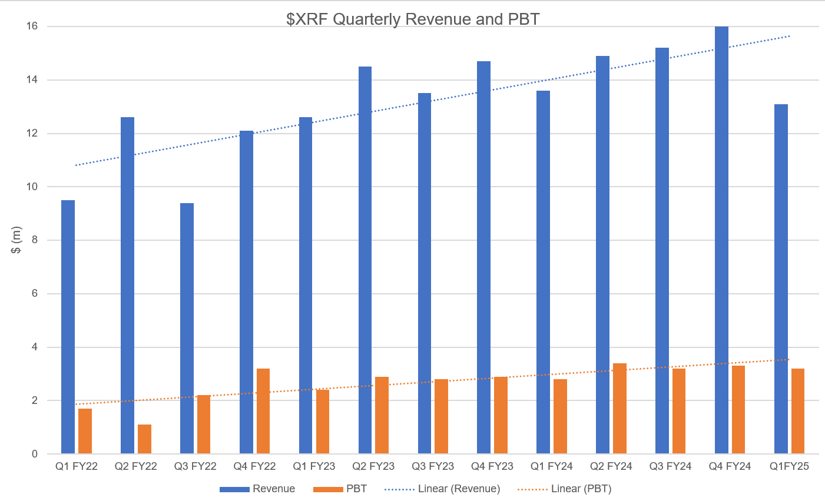Select the Q1FY25 blue Revenue bar
The height and width of the screenshot is (504, 825).
pyautogui.click(x=781, y=279)
